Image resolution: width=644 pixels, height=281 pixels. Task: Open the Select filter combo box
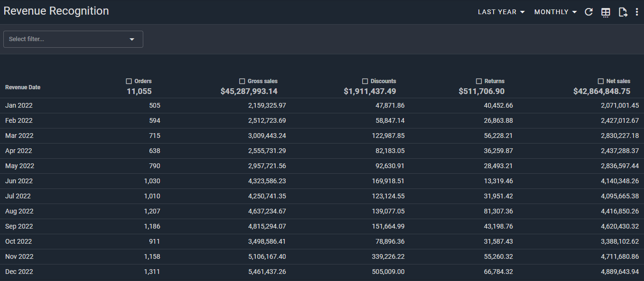(x=73, y=39)
